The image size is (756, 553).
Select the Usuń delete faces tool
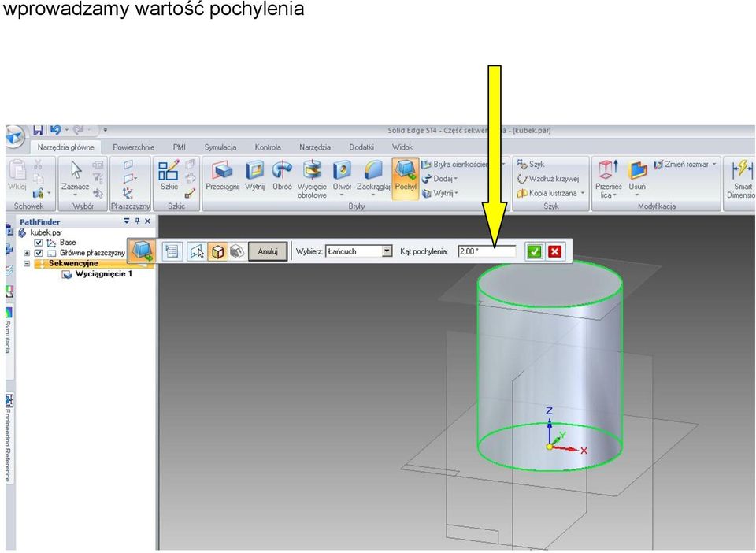click(637, 178)
